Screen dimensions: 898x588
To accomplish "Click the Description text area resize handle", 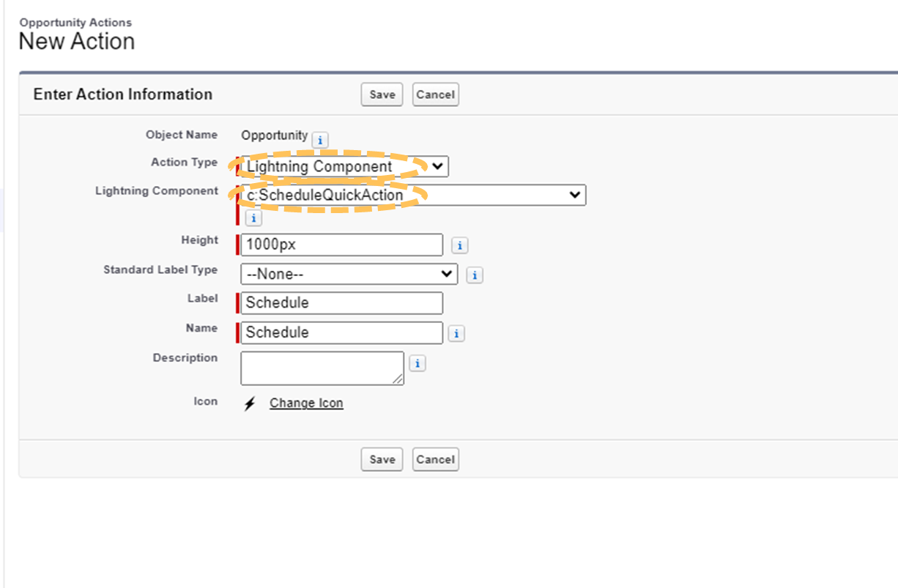I will point(398,379).
